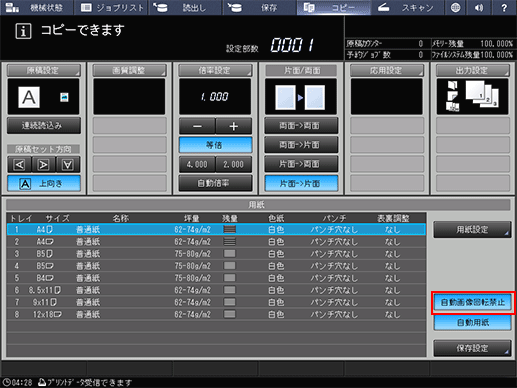
Task: Click the output settings preview thumbnail
Action: point(473,97)
